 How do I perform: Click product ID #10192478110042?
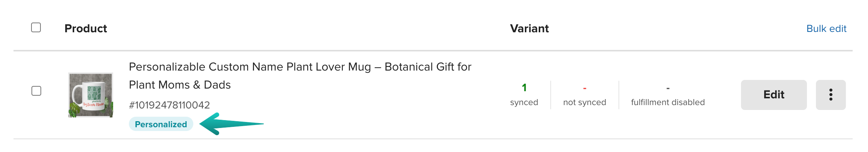pyautogui.click(x=169, y=105)
